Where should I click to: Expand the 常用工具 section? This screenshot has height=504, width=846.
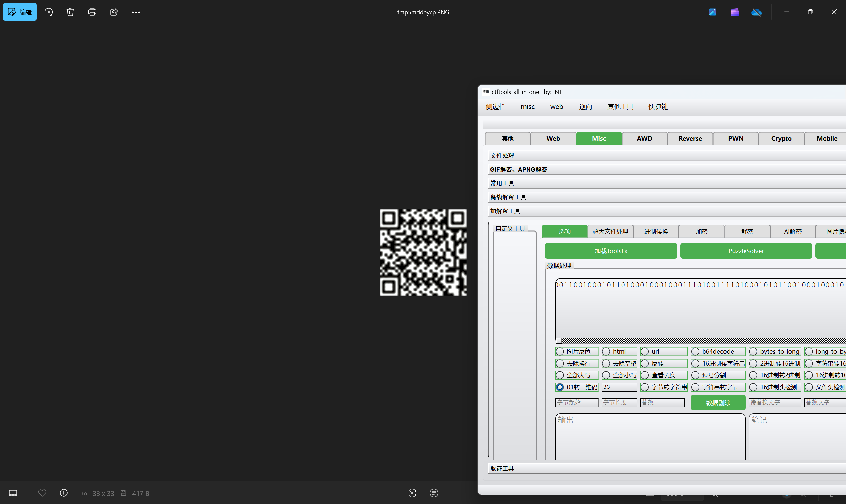point(667,183)
